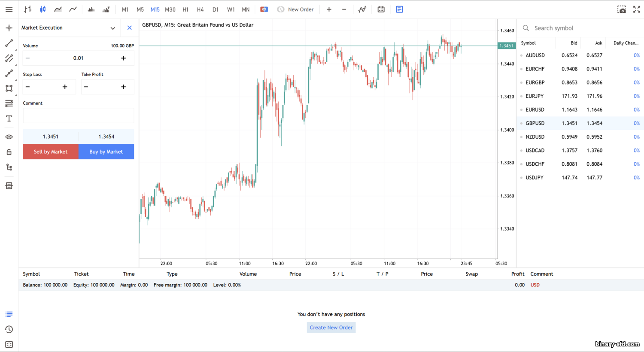This screenshot has width=644, height=352.
Task: Toggle object visibility with eye icon
Action: click(x=9, y=137)
